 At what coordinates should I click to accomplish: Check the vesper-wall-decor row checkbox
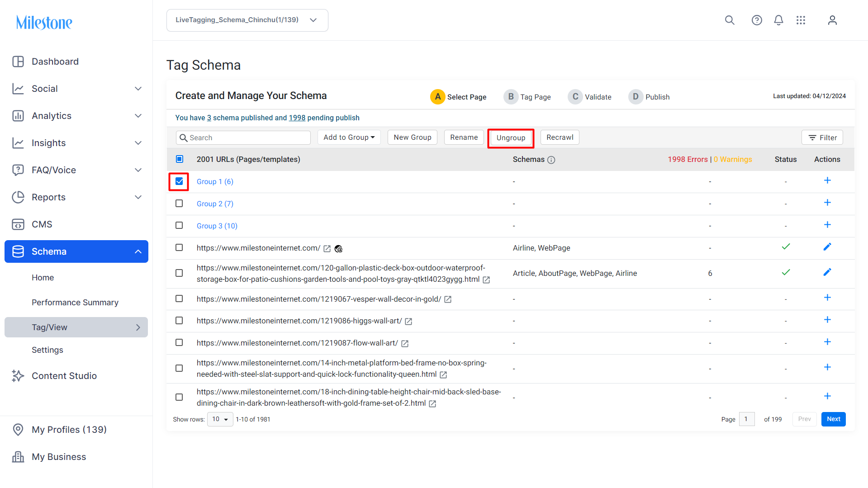tap(180, 299)
